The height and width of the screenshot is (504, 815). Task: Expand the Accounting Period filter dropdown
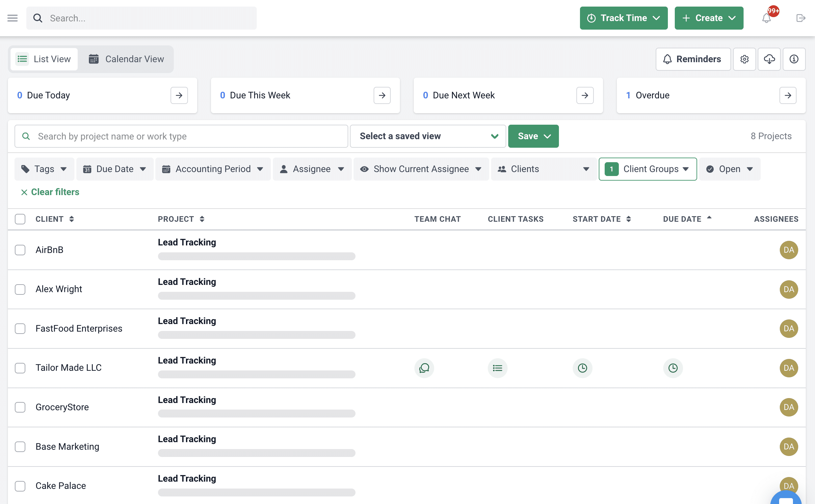point(213,169)
